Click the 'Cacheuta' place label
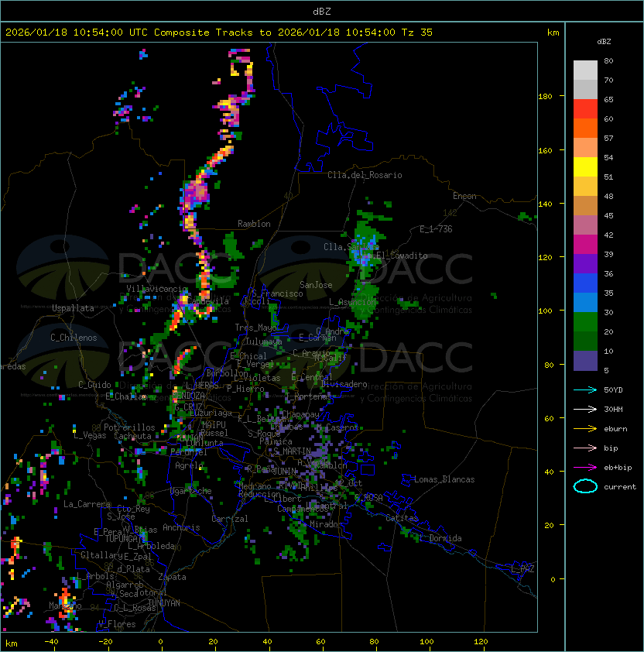 [132, 436]
